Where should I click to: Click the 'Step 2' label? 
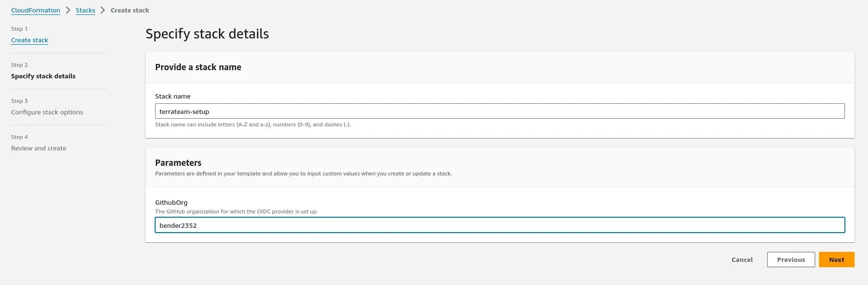tap(19, 65)
